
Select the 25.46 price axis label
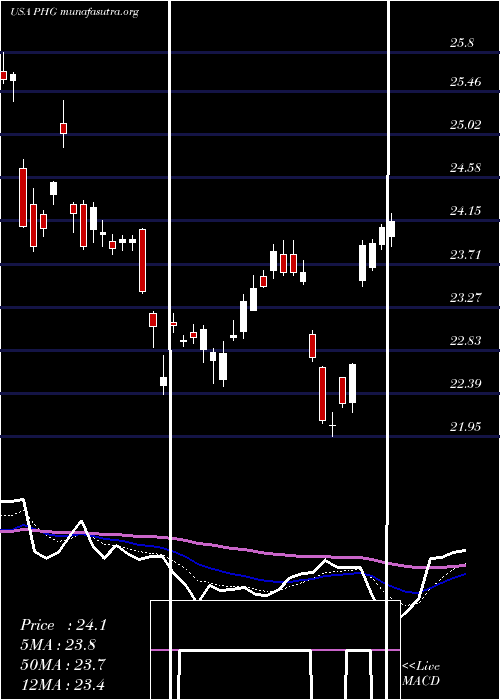(x=465, y=82)
